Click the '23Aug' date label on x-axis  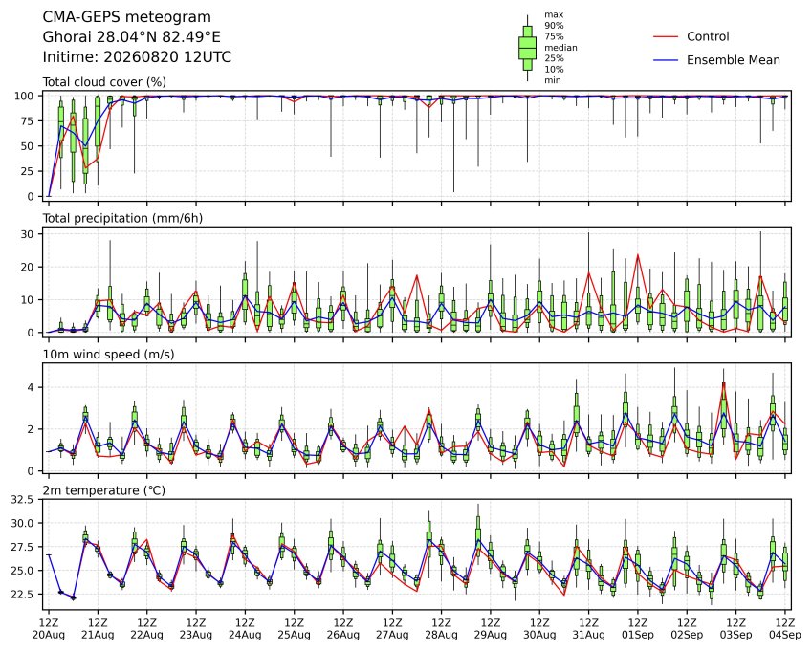click(196, 635)
